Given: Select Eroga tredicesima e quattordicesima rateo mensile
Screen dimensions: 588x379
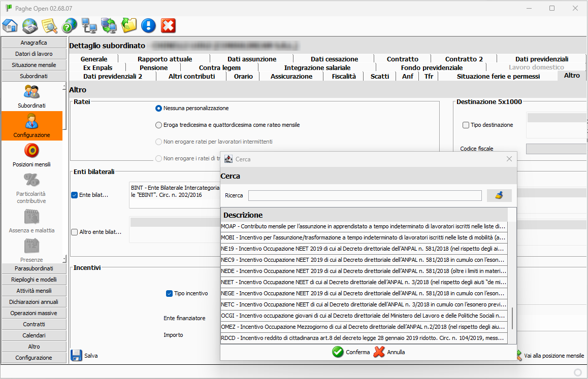Looking at the screenshot, I should [x=159, y=125].
